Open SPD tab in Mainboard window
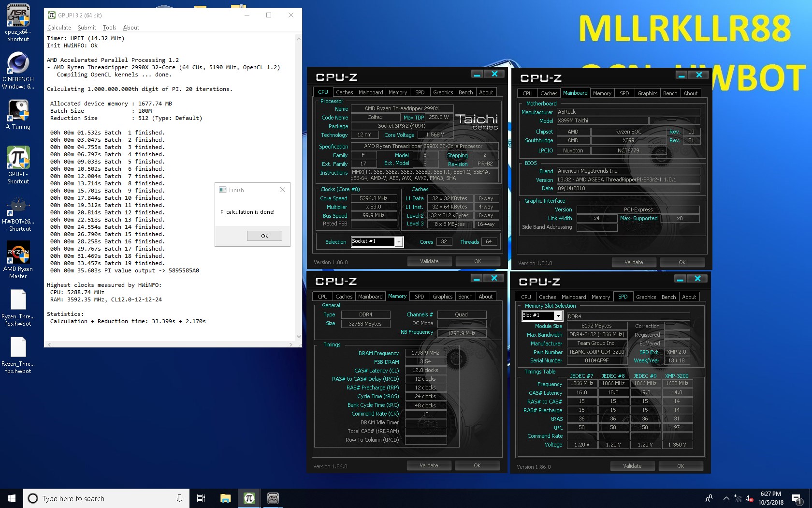Viewport: 812px width, 508px height. pos(624,93)
